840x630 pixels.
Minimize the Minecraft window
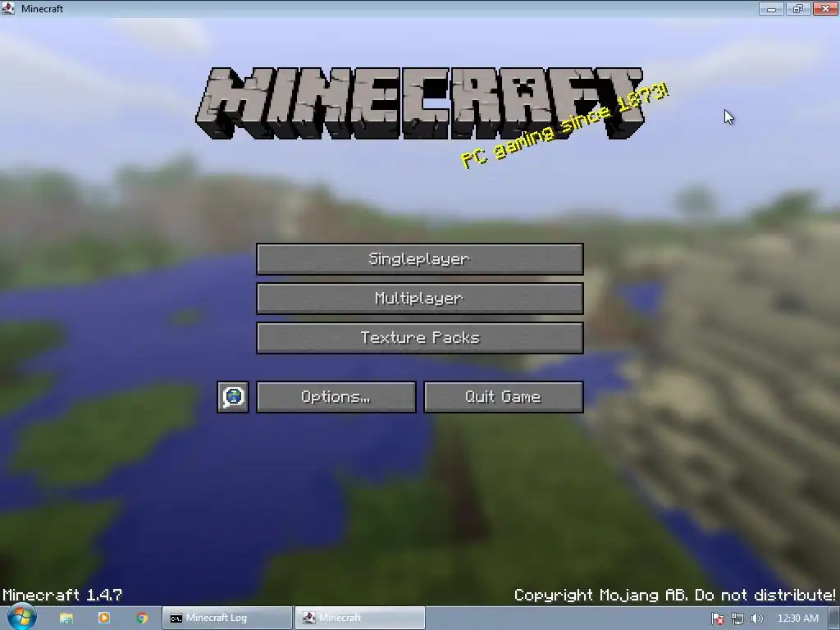click(771, 8)
